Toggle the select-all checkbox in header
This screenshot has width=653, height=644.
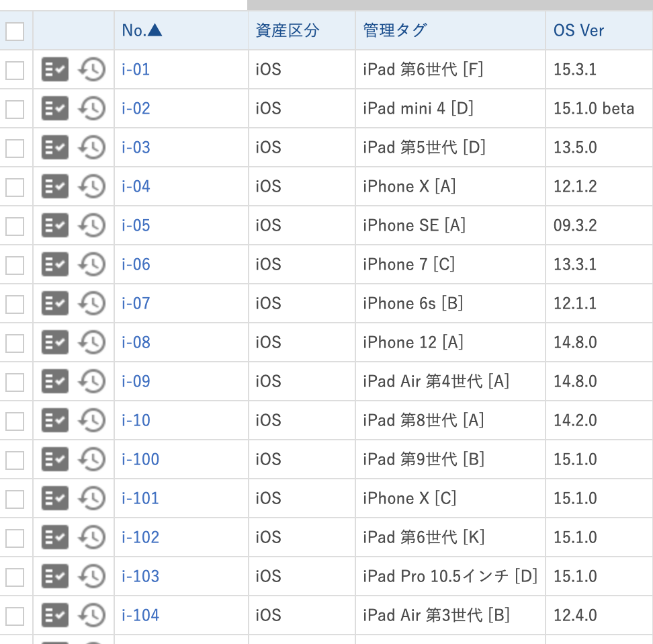click(15, 32)
